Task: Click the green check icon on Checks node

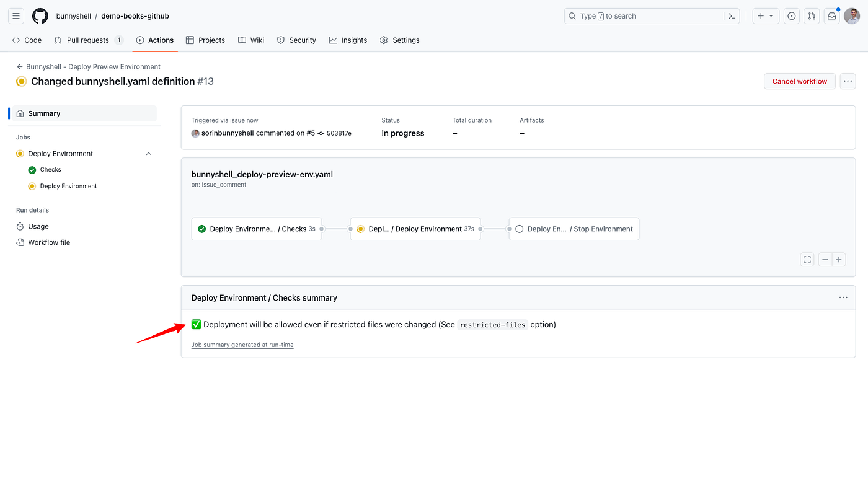Action: click(201, 229)
